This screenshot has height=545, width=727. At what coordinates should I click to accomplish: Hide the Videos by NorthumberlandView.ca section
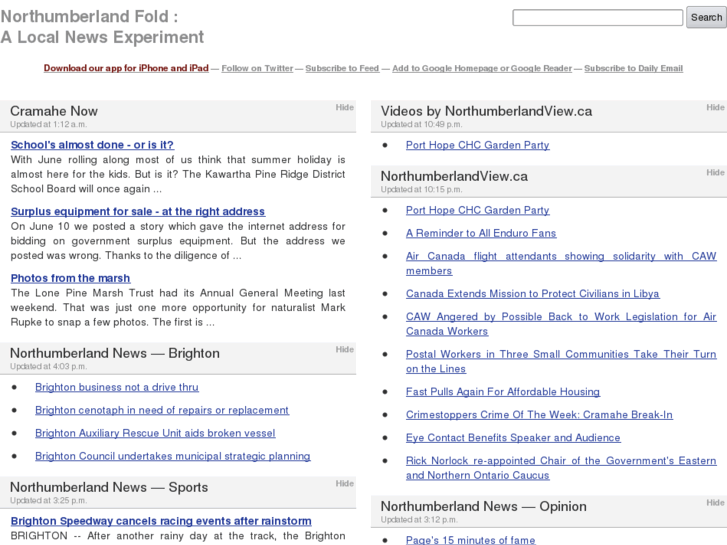(x=715, y=107)
